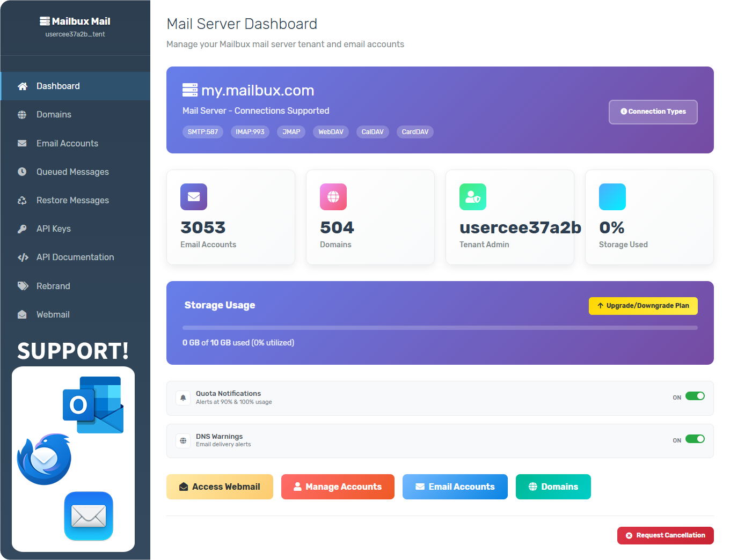
Task: Click the Storage Usage progress bar
Action: (440, 328)
